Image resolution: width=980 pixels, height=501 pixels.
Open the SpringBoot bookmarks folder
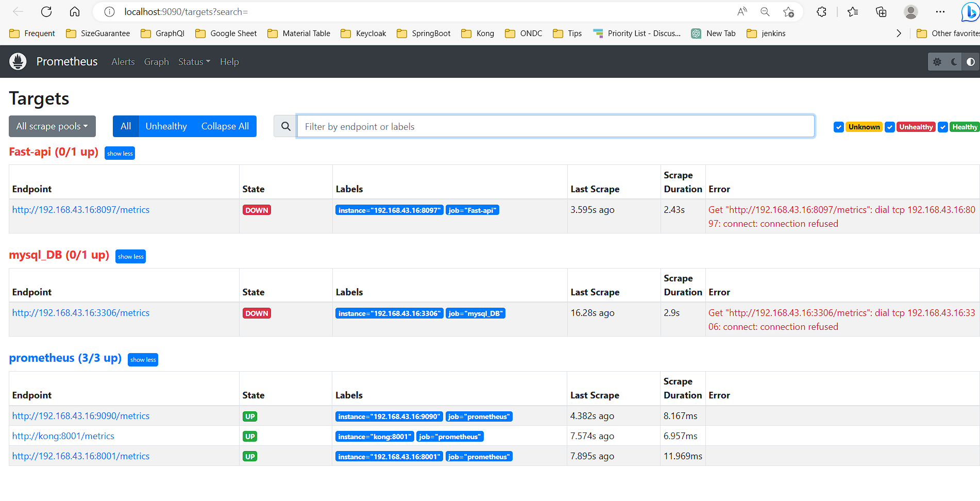tap(424, 34)
